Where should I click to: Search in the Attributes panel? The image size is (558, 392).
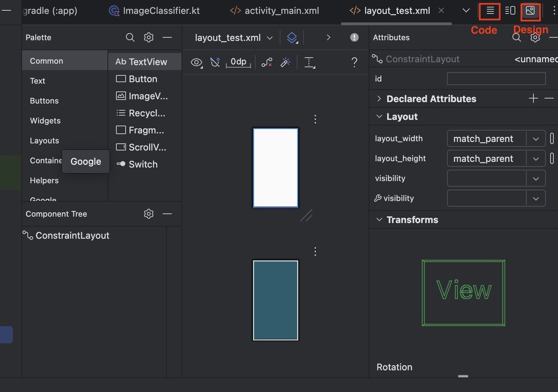(517, 38)
